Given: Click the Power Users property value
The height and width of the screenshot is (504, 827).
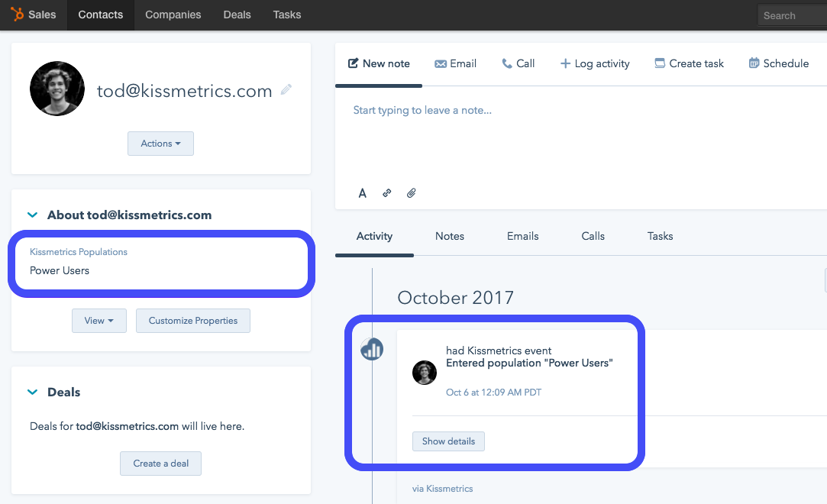Looking at the screenshot, I should click(x=60, y=270).
